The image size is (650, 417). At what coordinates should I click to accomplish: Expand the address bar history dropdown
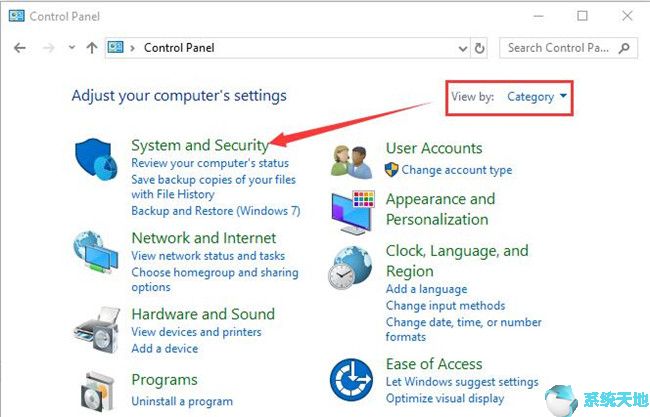[462, 48]
